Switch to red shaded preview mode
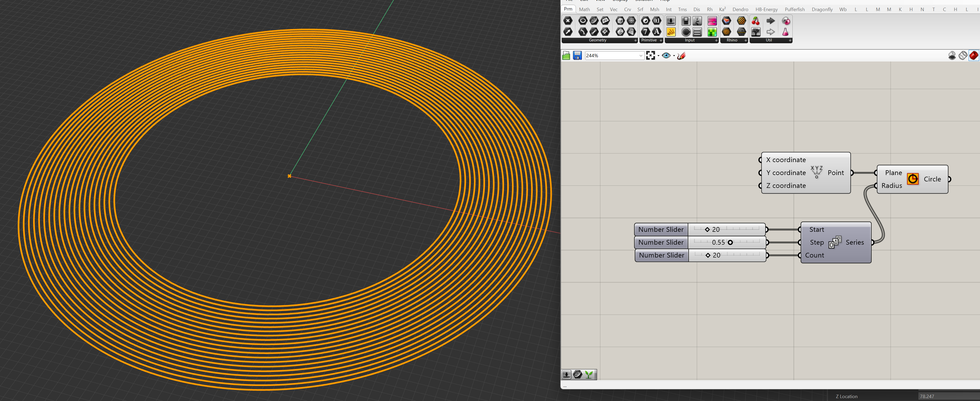Viewport: 980px width, 401px height. (974, 55)
